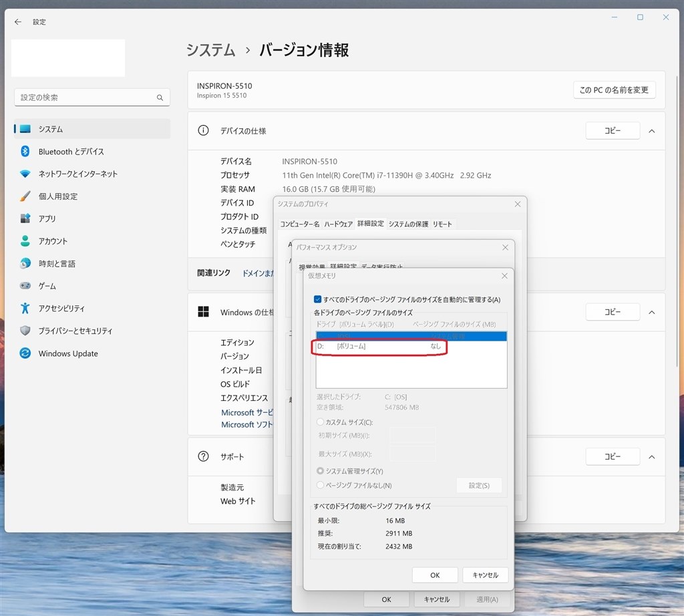Image resolution: width=684 pixels, height=616 pixels.
Task: Collapse the デバイスの仕様 section chevron
Action: (652, 131)
